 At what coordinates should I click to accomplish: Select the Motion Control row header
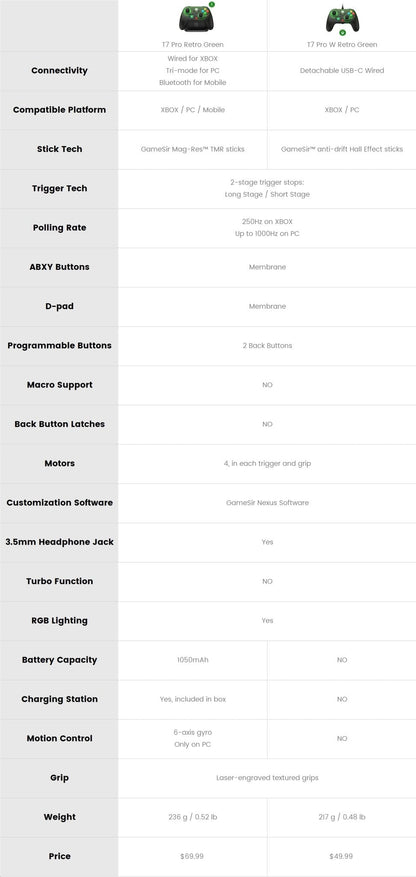tap(59, 738)
